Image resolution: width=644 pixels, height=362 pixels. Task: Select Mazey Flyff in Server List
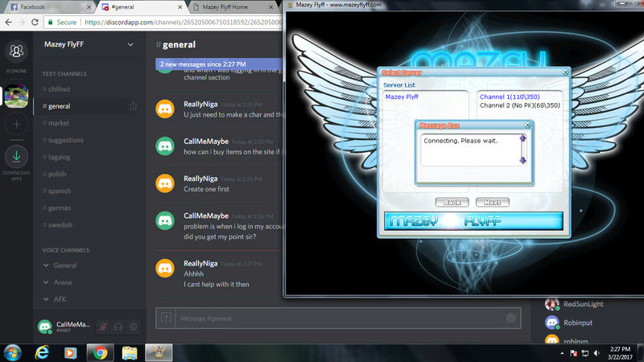pos(402,97)
